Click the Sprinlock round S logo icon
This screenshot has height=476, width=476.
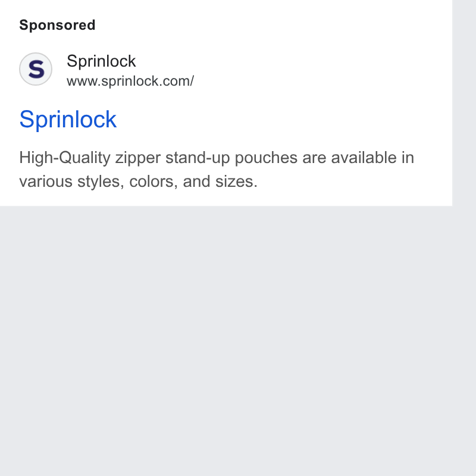tap(36, 69)
